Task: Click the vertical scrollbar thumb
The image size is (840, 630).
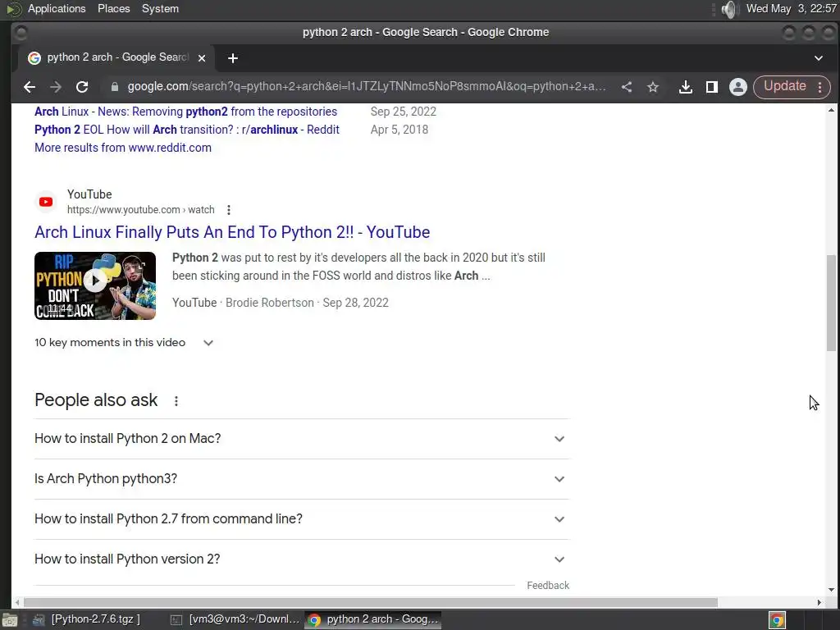Action: pos(831,303)
